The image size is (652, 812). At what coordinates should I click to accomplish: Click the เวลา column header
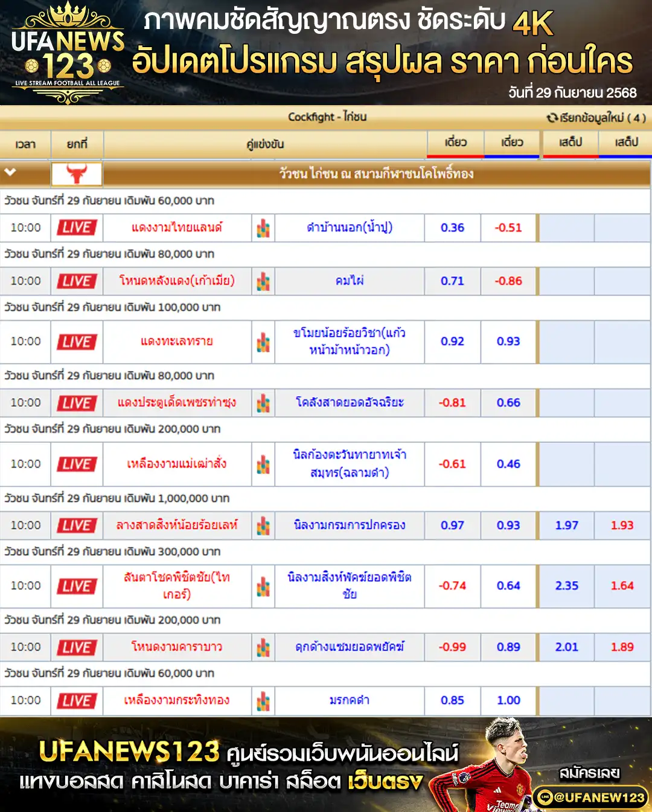(25, 144)
